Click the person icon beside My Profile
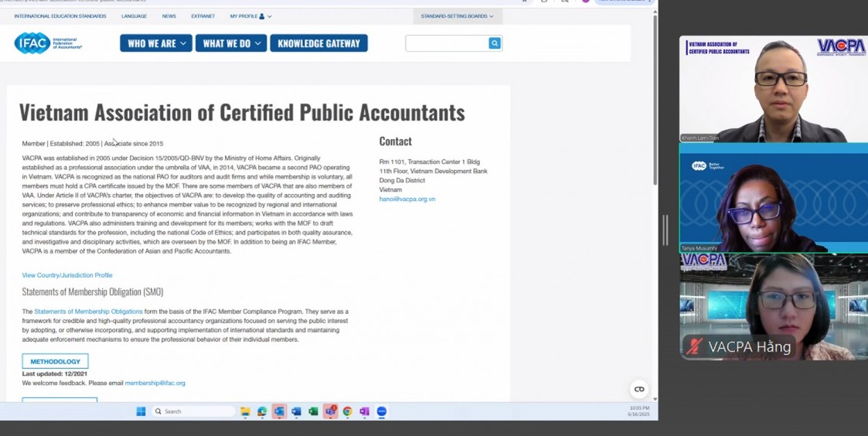The image size is (868, 436). pos(262,16)
